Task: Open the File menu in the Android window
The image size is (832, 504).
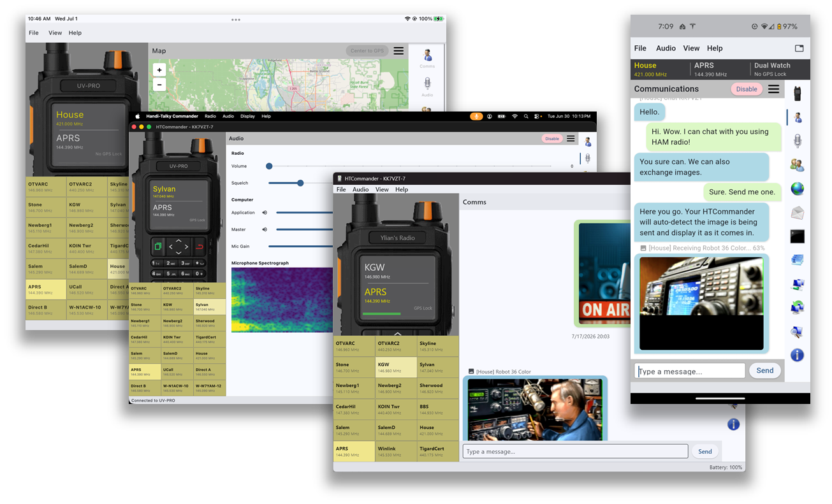Action: click(x=640, y=48)
